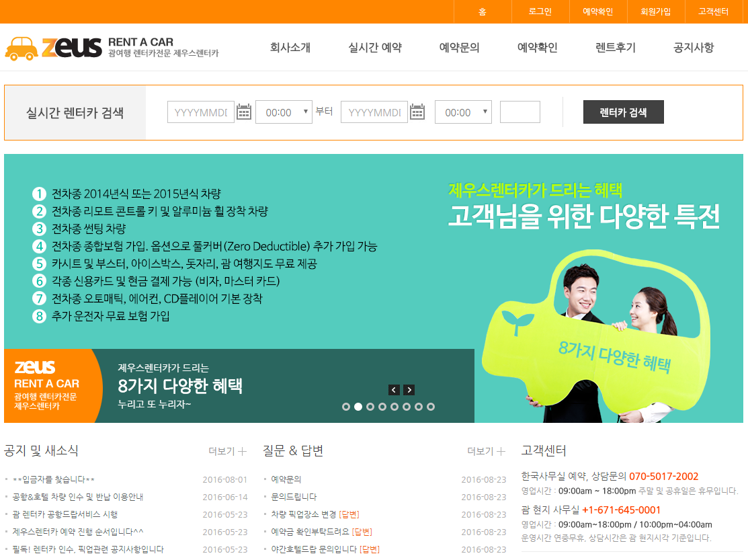
Task: Select the fourth banner slide dot
Action: click(x=382, y=407)
